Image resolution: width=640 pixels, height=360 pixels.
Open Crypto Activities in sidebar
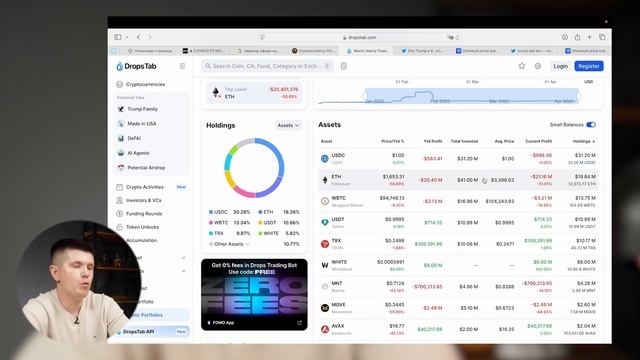pos(144,187)
